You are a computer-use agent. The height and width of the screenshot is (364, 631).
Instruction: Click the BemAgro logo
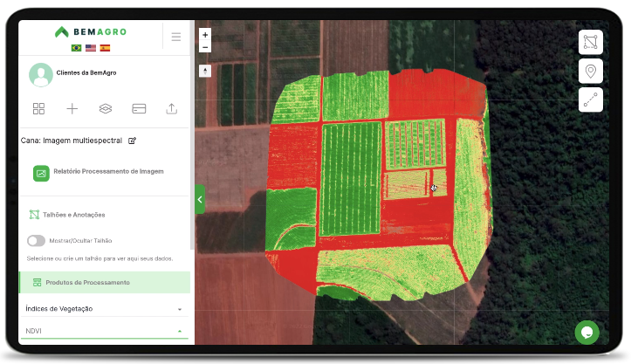[91, 31]
